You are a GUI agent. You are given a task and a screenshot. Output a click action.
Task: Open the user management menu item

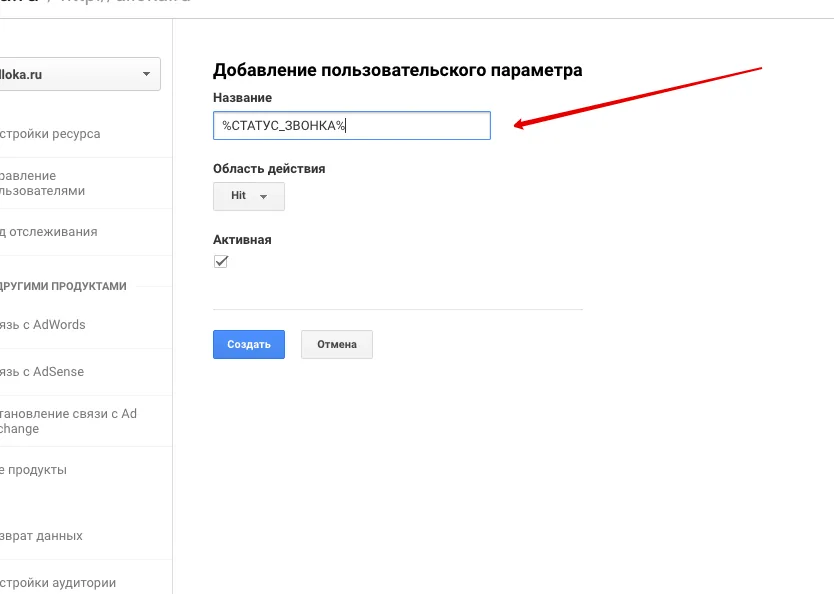coord(43,183)
